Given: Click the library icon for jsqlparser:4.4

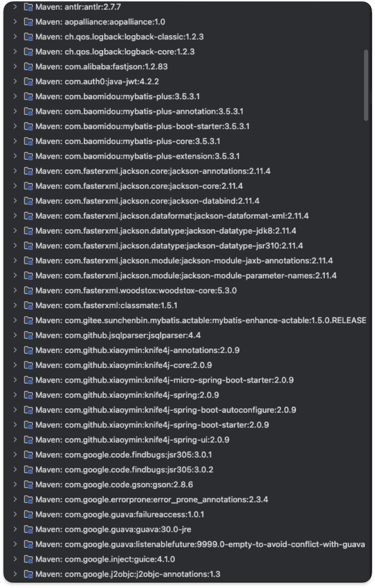Looking at the screenshot, I should (28, 335).
